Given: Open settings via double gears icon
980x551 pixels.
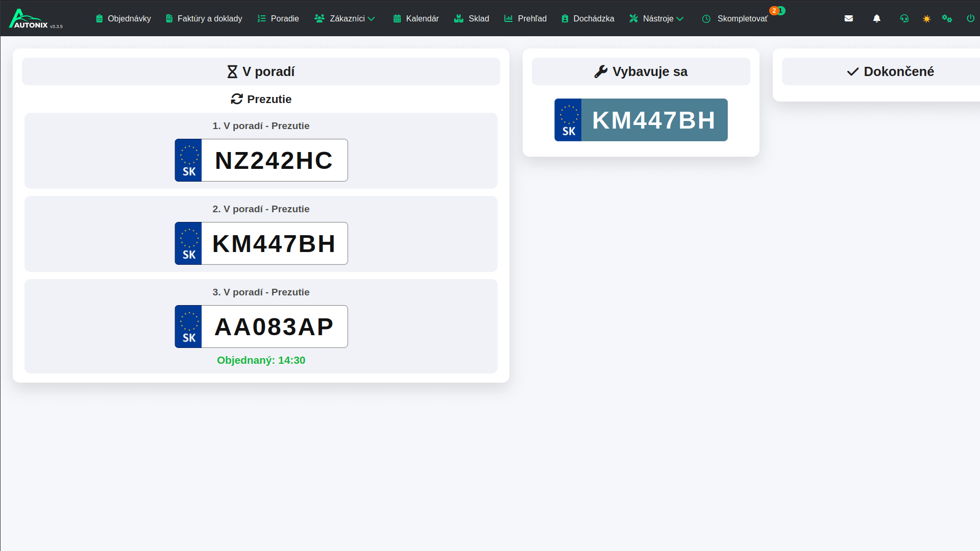Looking at the screenshot, I should (947, 18).
